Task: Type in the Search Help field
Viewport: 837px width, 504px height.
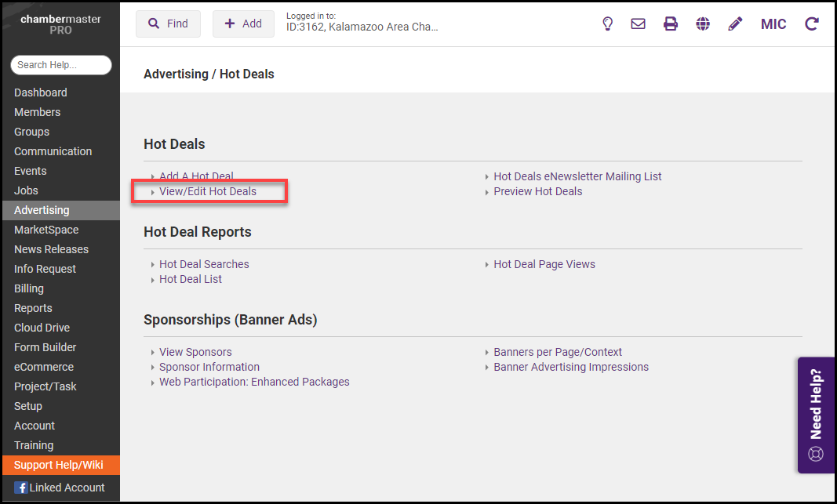Action: tap(61, 65)
